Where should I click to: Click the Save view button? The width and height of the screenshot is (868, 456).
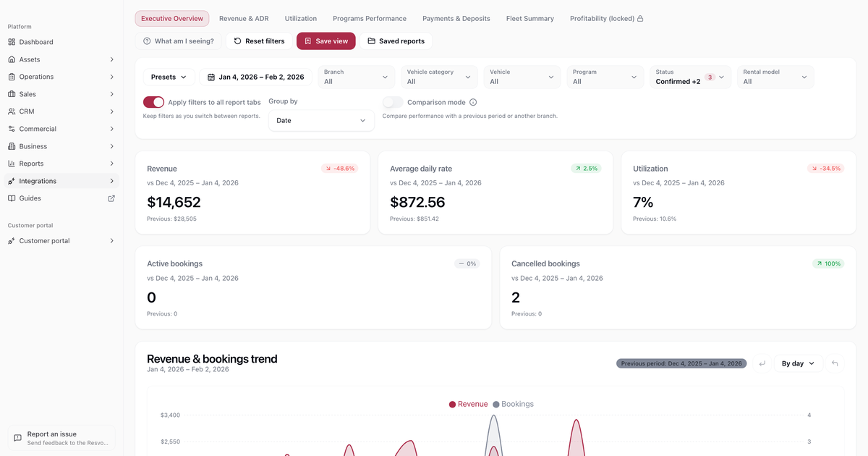click(325, 41)
